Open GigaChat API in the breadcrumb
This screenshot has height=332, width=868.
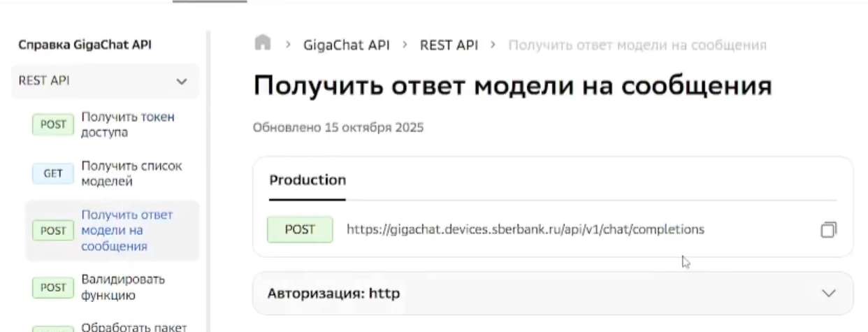point(347,45)
